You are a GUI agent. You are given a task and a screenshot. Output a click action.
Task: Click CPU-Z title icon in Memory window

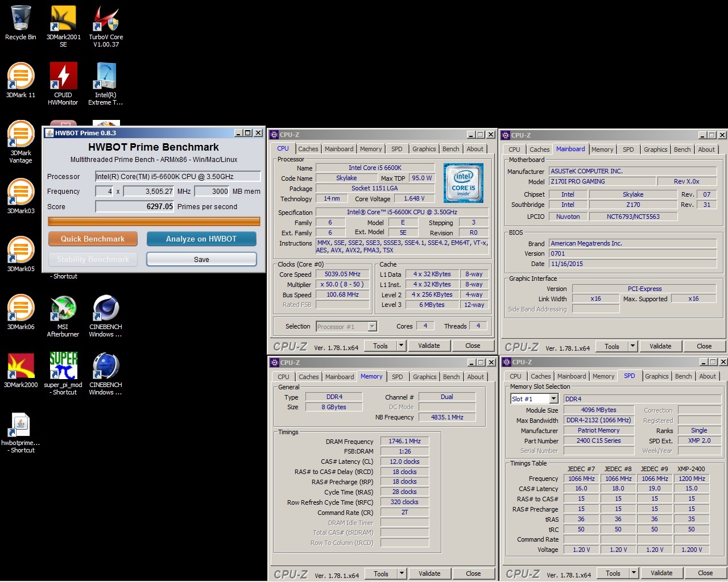[274, 363]
